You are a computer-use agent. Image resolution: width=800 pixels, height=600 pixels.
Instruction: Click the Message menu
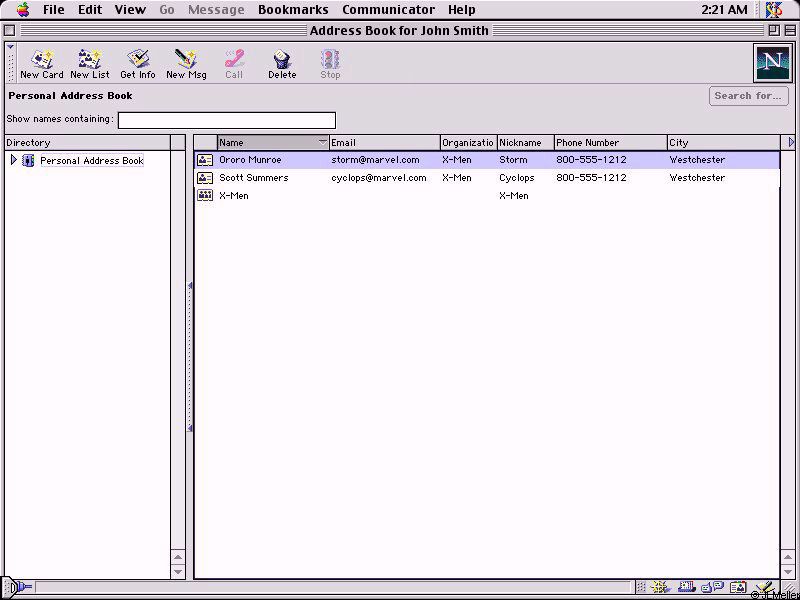point(216,10)
